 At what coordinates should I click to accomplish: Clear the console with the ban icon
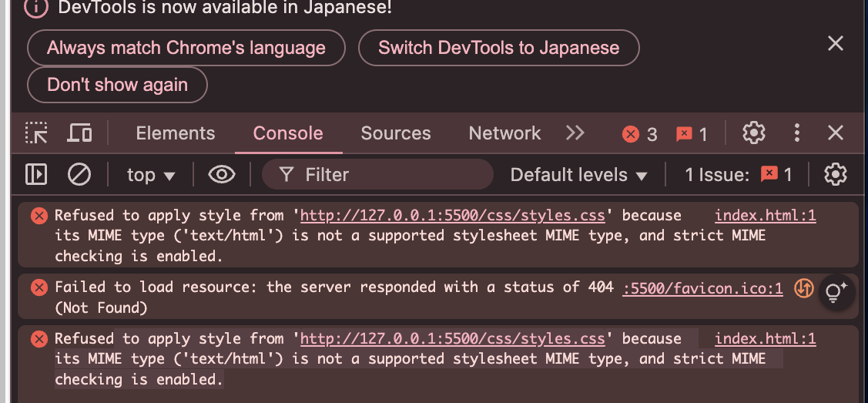79,174
